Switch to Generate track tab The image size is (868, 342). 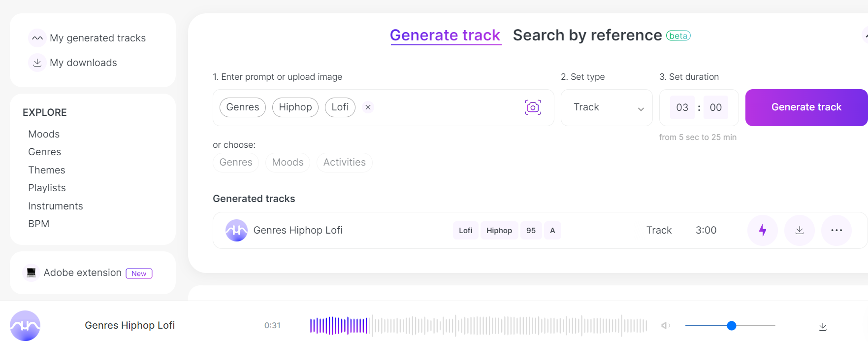click(445, 35)
